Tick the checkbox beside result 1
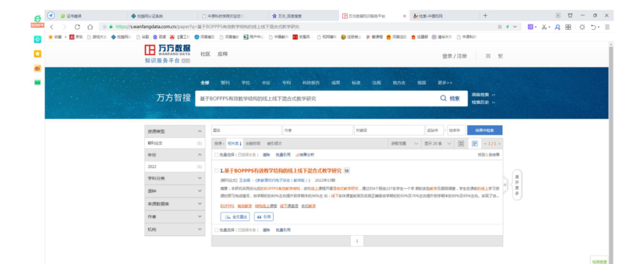Image resolution: width=644 pixels, height=264 pixels. 217,171
